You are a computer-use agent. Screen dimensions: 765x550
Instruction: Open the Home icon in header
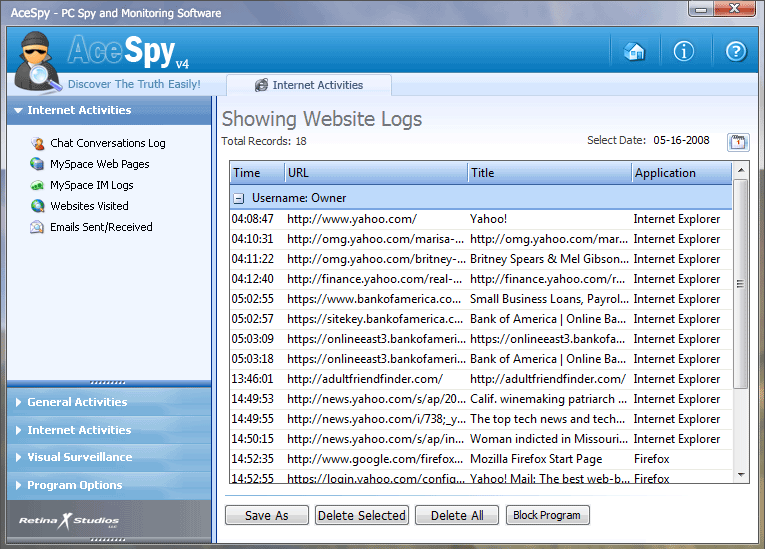pyautogui.click(x=634, y=51)
